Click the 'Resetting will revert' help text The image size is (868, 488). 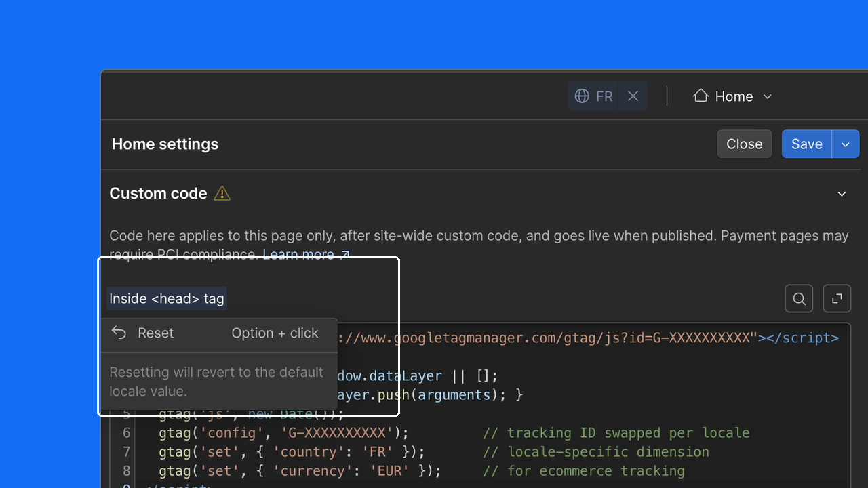pyautogui.click(x=216, y=382)
